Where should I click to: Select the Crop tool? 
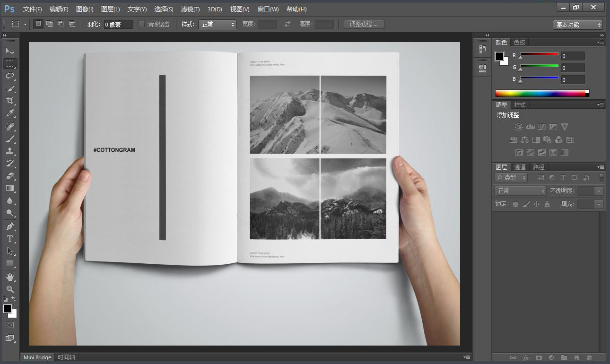[10, 101]
